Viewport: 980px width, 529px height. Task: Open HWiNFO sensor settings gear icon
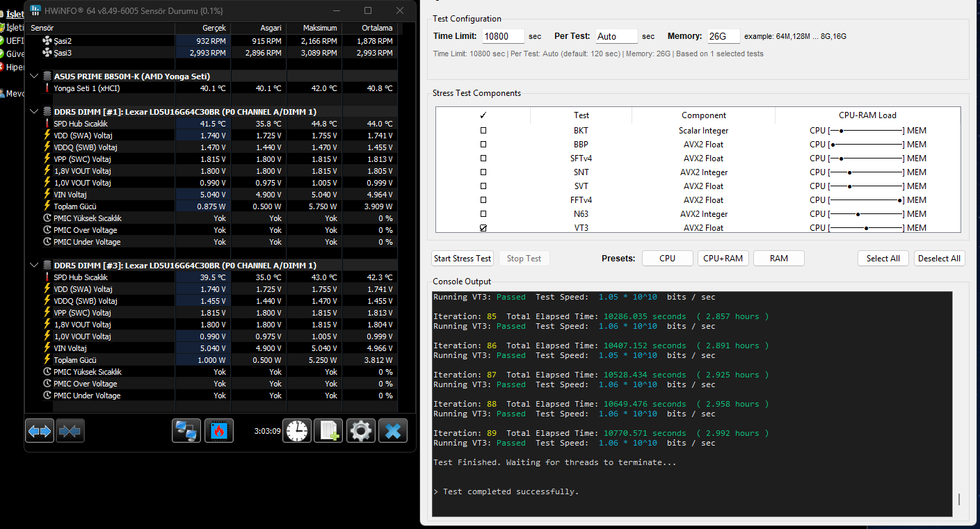360,431
